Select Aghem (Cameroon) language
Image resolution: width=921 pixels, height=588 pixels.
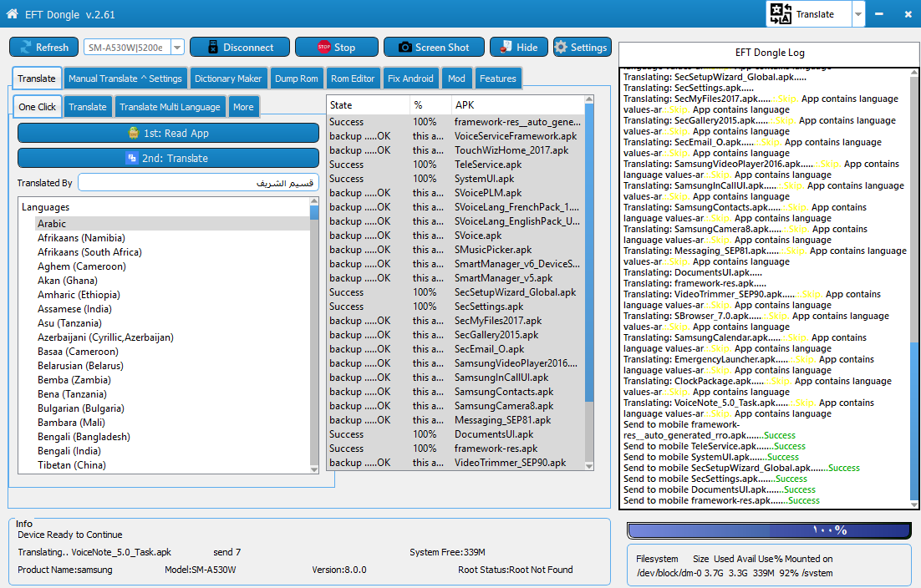(x=82, y=266)
